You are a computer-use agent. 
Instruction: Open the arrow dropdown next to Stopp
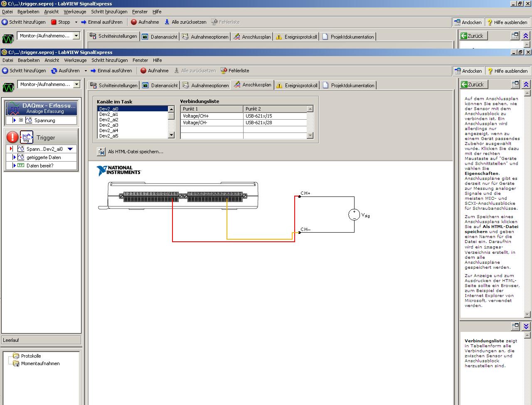click(76, 22)
